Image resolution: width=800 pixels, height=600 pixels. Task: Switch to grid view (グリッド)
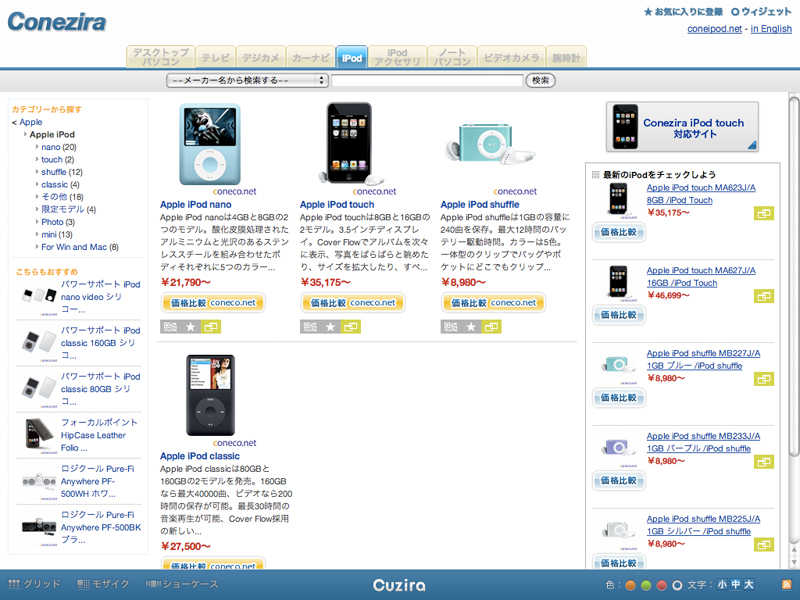tap(34, 584)
